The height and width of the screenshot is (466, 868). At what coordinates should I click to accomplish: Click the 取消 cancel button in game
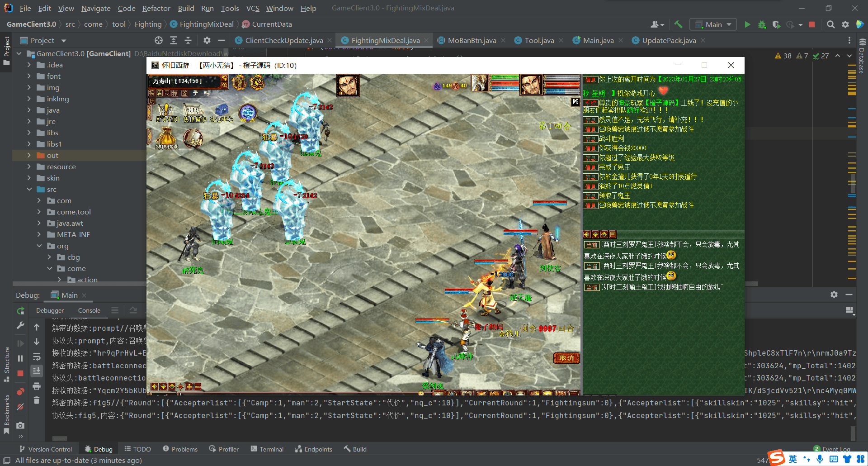tap(566, 358)
